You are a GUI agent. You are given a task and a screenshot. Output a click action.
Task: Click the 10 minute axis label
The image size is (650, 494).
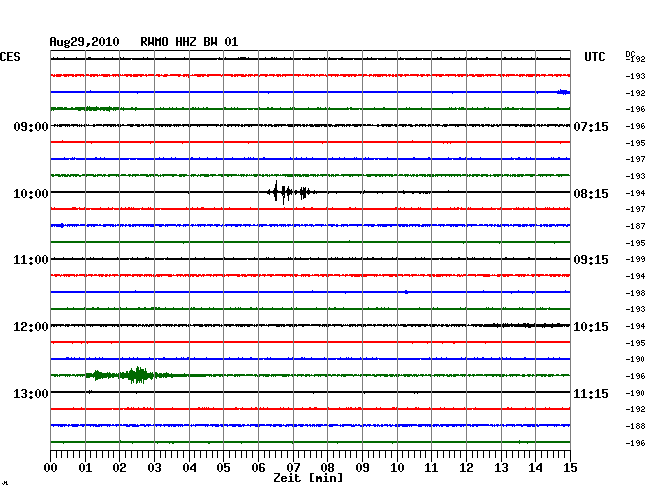397,468
